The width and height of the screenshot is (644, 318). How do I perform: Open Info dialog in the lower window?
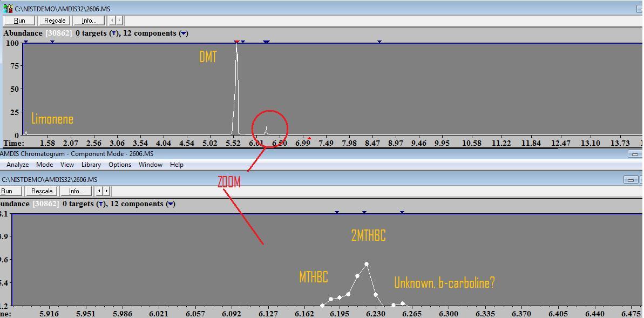76,191
